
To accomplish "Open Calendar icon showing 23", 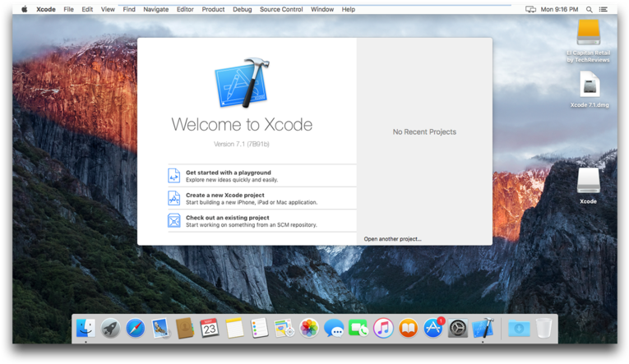I will pos(210,329).
